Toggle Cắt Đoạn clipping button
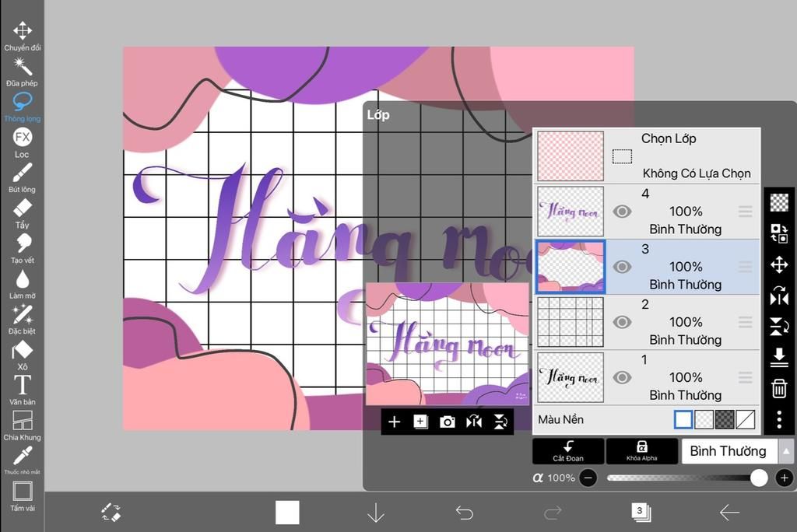Image resolution: width=797 pixels, height=532 pixels. click(568, 451)
